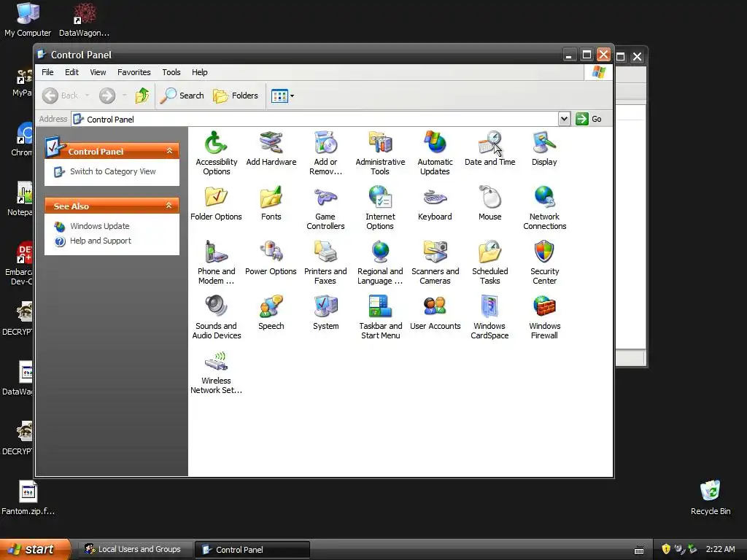Open Date and Time applet
The height and width of the screenshot is (560, 747).
(x=489, y=148)
